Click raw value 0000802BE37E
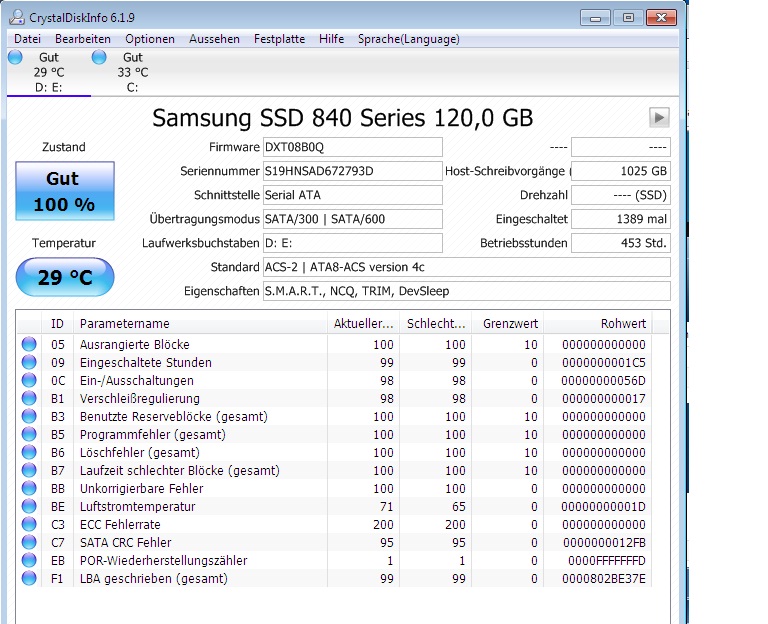 coord(604,579)
